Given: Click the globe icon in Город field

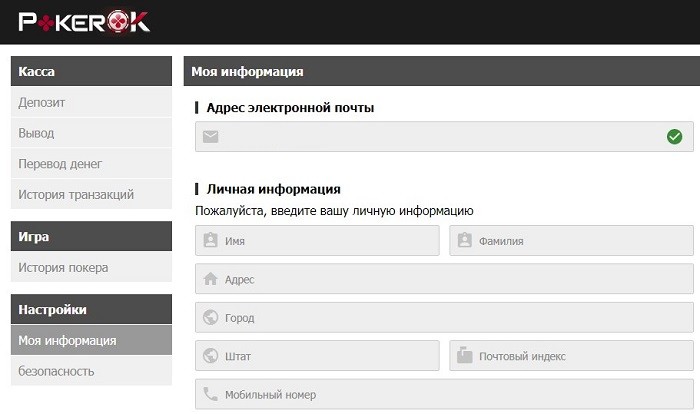Looking at the screenshot, I should pyautogui.click(x=210, y=318).
